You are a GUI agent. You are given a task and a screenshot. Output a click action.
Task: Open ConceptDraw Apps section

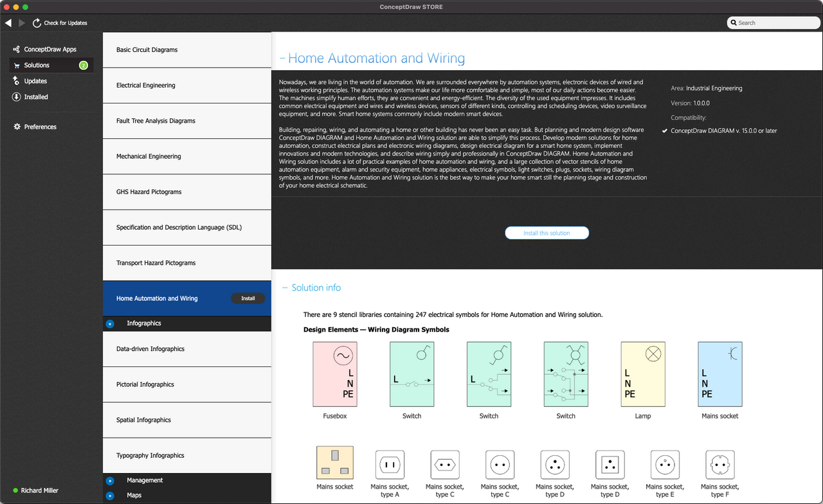pyautogui.click(x=51, y=50)
